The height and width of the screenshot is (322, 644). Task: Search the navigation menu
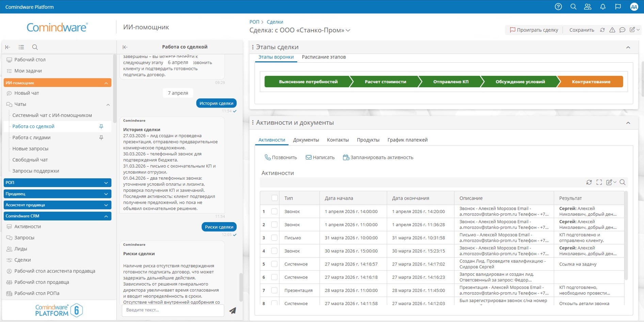(x=35, y=47)
